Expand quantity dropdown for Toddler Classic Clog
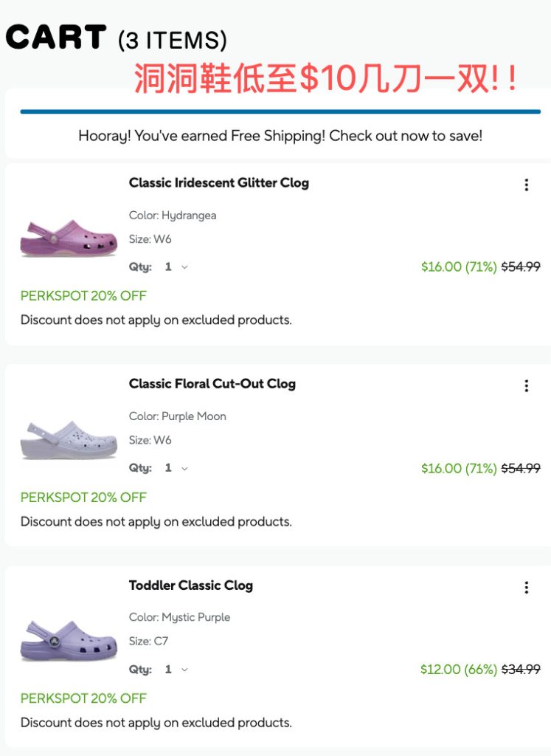Image resolution: width=551 pixels, height=756 pixels. tap(176, 670)
